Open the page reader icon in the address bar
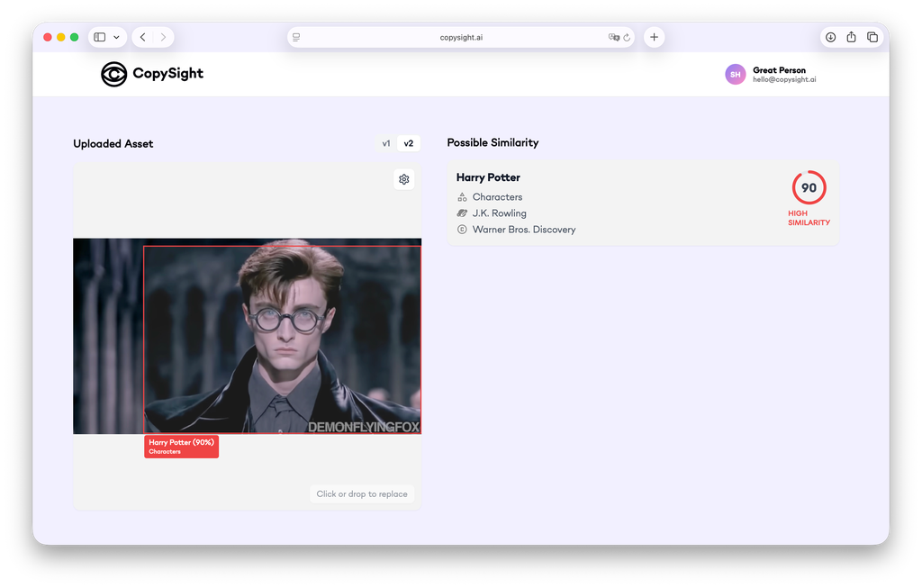This screenshot has width=922, height=588. (296, 37)
